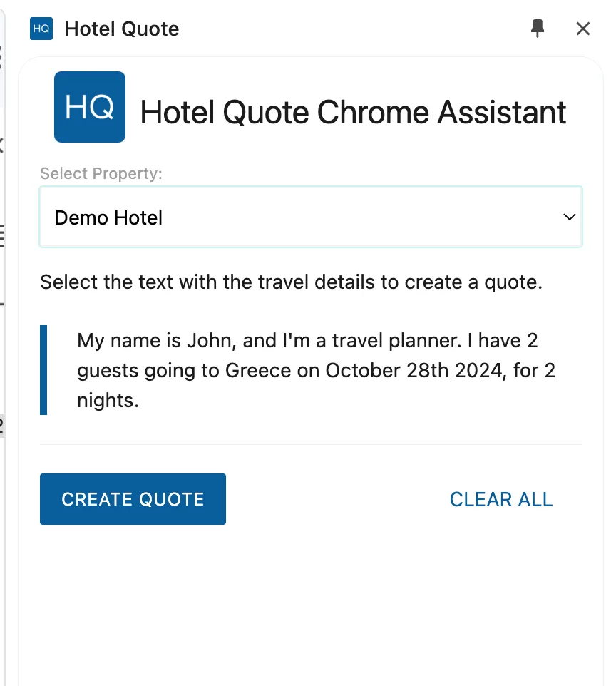Click CLEAR ALL to reset the quote

coord(500,499)
